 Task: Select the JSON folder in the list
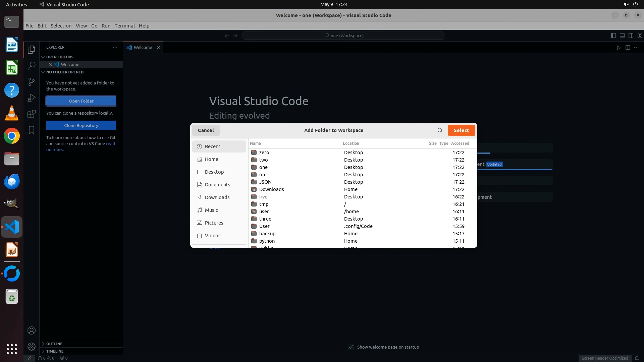(x=265, y=182)
